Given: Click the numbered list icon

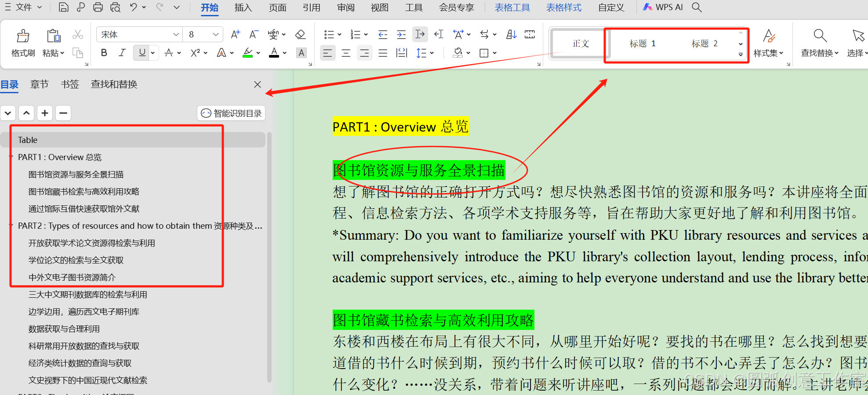Looking at the screenshot, I should [355, 34].
